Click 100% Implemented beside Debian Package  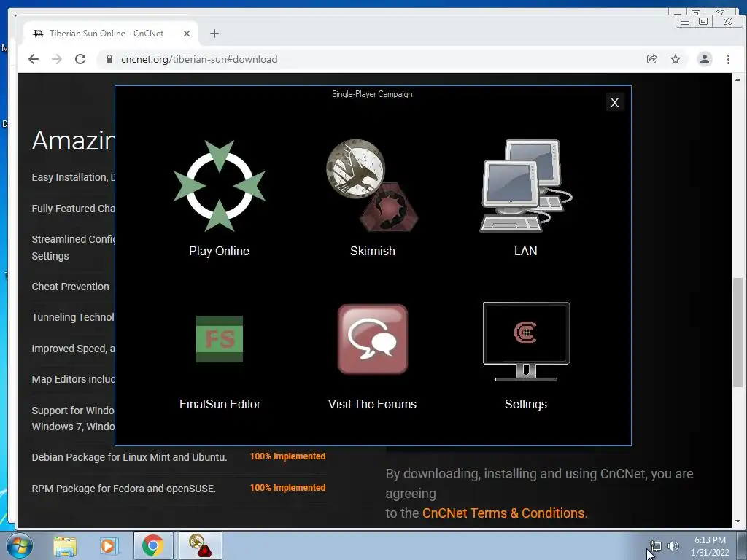click(287, 456)
